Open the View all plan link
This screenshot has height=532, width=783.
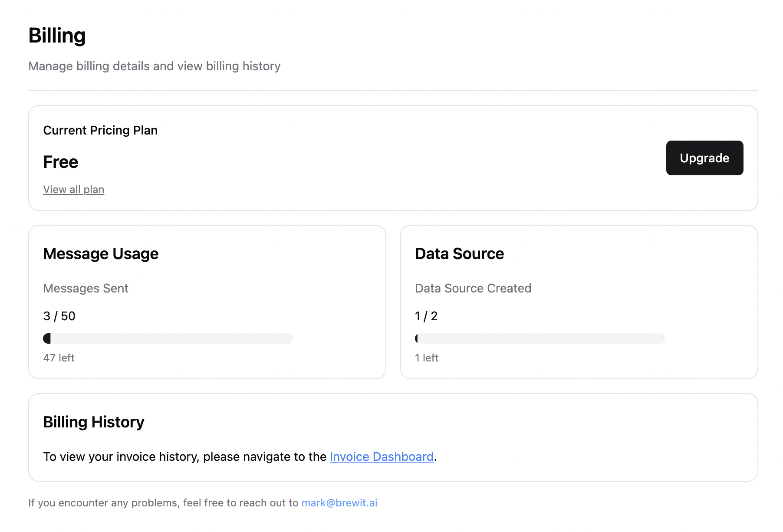coord(74,190)
